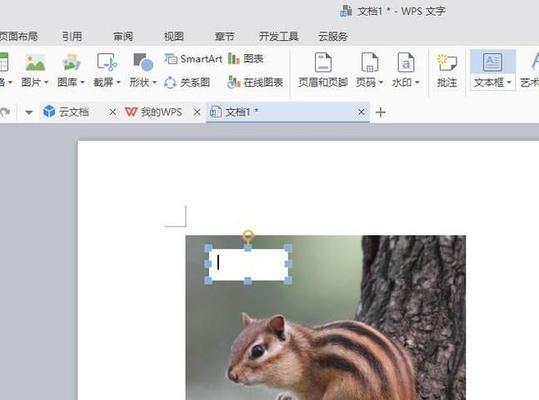The height and width of the screenshot is (400, 539).
Task: Open the 引用 references tab
Action: coord(72,36)
